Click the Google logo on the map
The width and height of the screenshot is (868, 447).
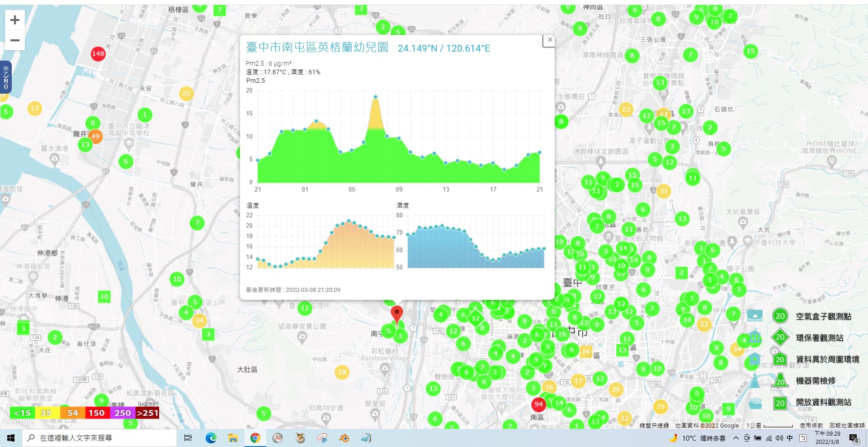coord(19,423)
